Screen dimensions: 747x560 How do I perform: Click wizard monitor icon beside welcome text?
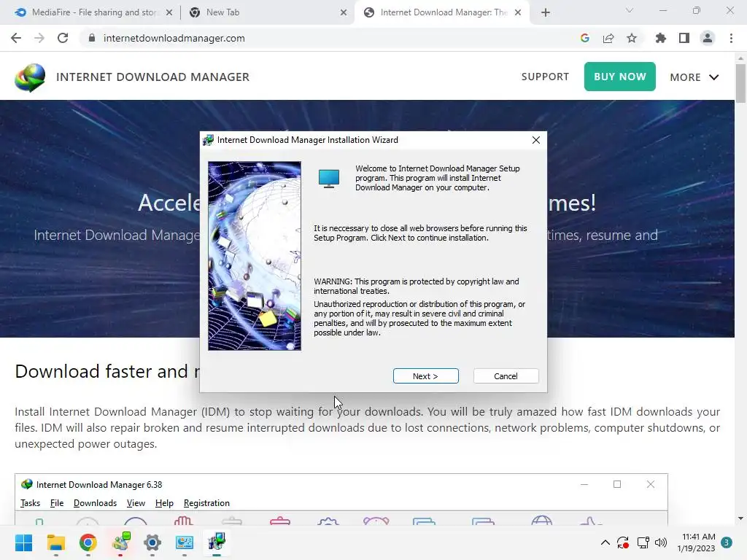(x=329, y=179)
